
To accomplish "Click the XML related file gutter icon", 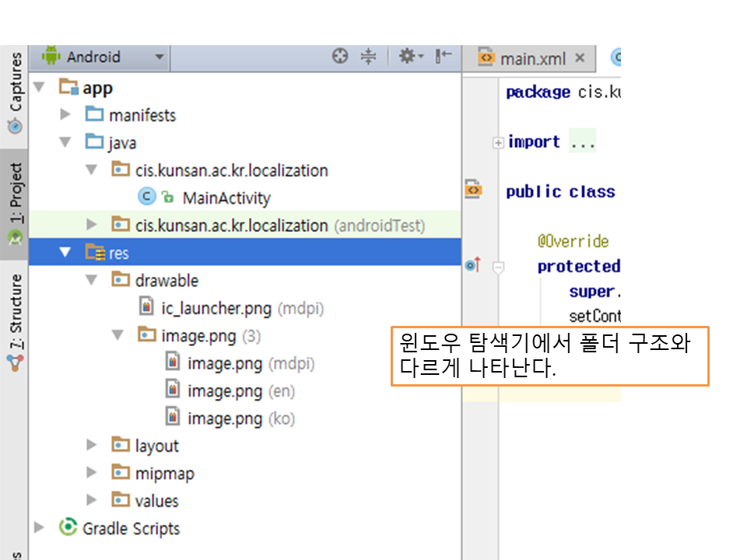I will 472,189.
